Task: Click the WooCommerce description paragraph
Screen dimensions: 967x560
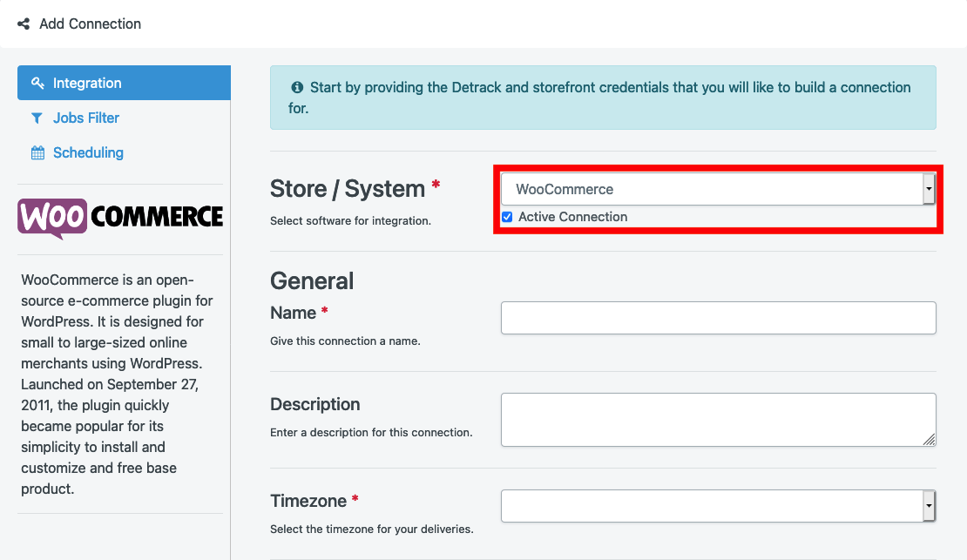Action: pos(118,384)
